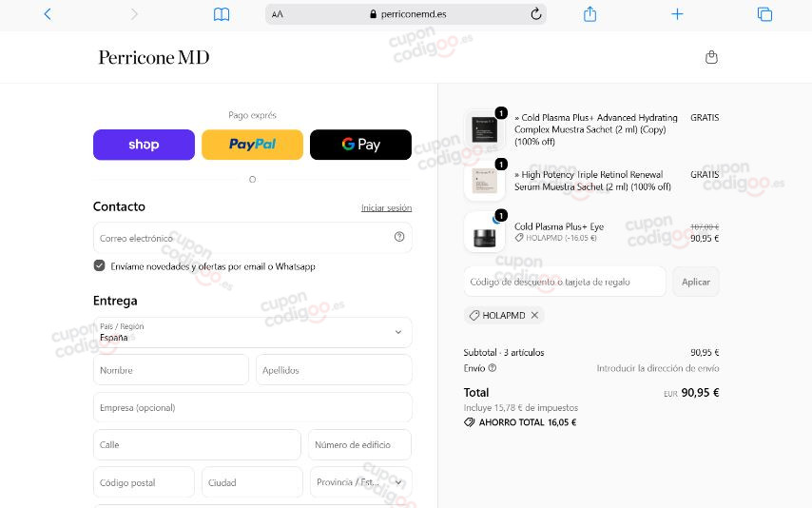Click the Empresa (opcional) field

point(253,407)
